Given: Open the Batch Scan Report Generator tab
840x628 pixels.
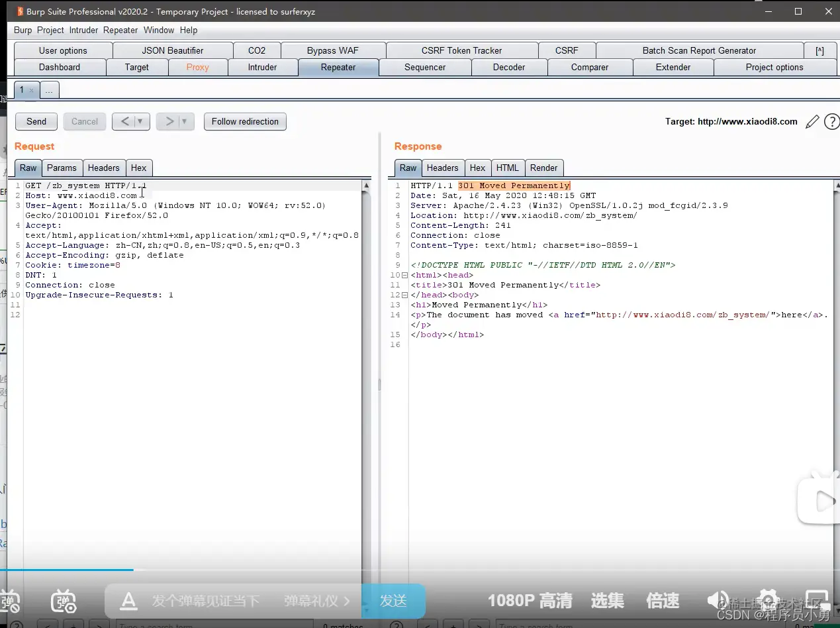Looking at the screenshot, I should [x=699, y=50].
